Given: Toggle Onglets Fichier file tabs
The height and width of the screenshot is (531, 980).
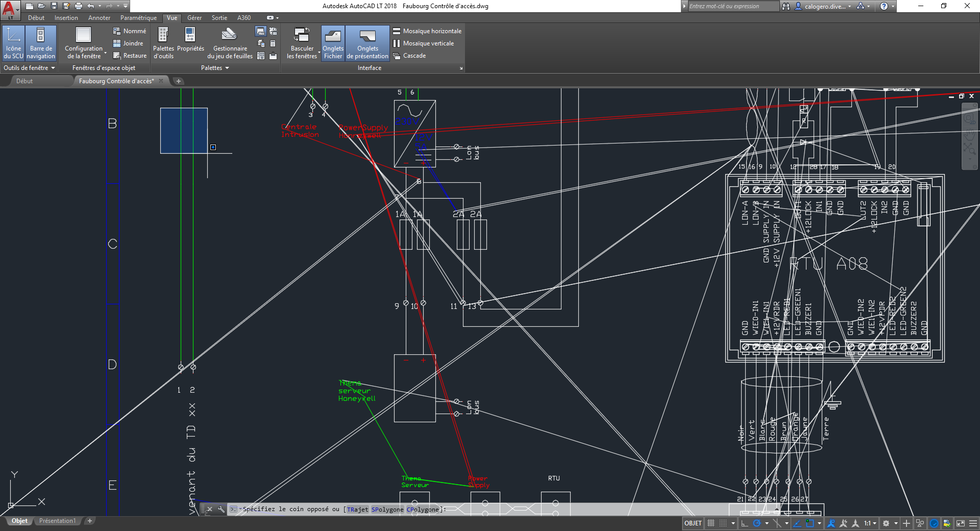Looking at the screenshot, I should [x=333, y=43].
